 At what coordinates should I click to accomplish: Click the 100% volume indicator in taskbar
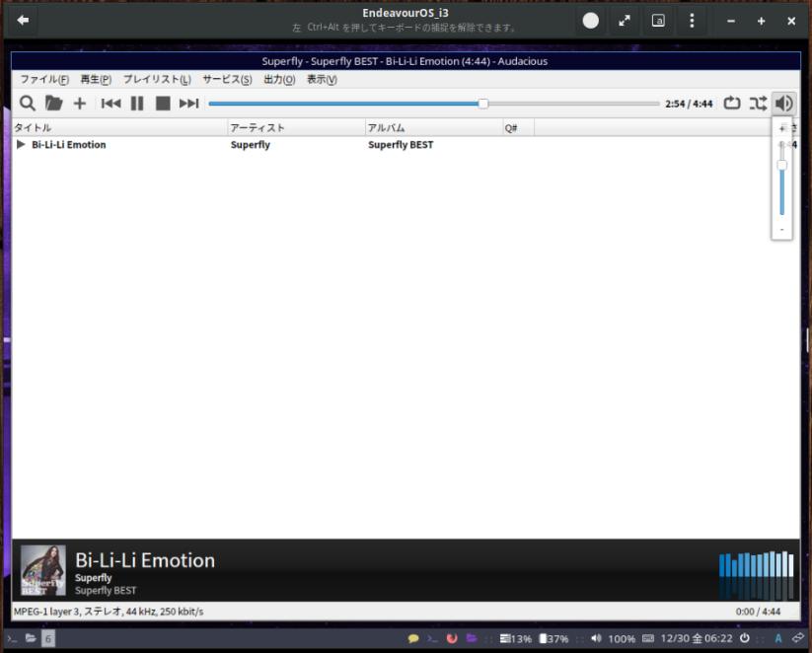(x=613, y=639)
